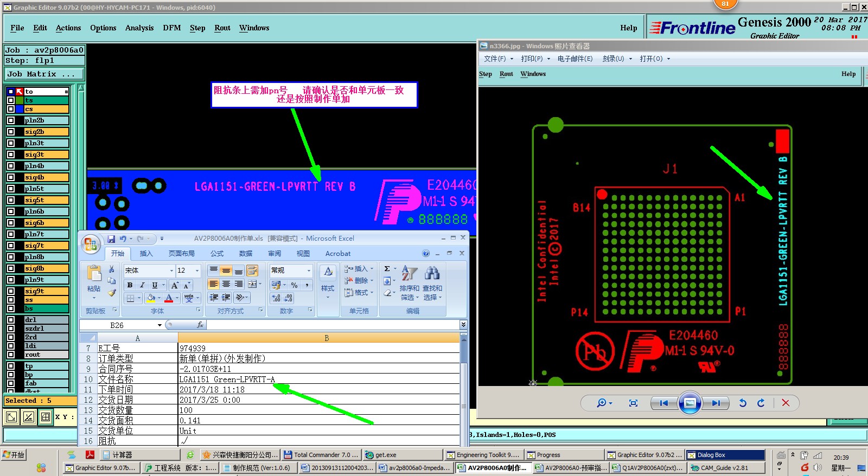
Task: Open CAM_Guide v2.81 taskbar button
Action: [726, 468]
